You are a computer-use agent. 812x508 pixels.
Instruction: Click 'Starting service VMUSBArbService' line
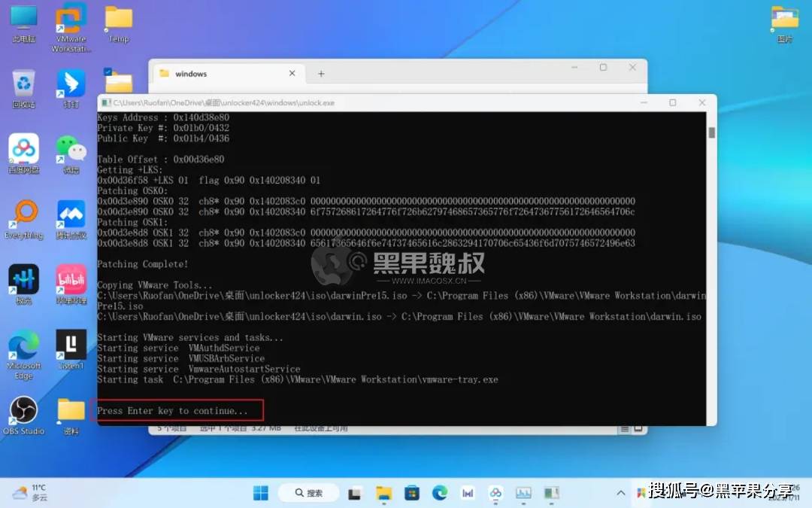pyautogui.click(x=180, y=358)
